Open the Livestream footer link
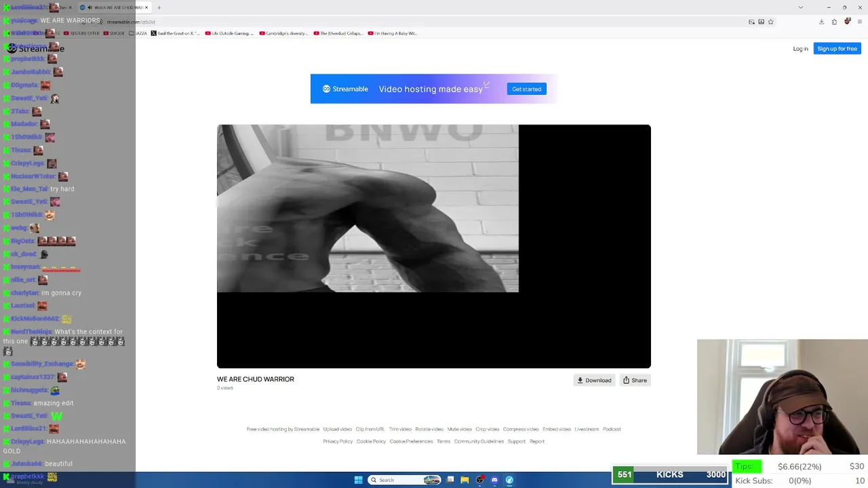The width and height of the screenshot is (868, 488). [x=587, y=429]
